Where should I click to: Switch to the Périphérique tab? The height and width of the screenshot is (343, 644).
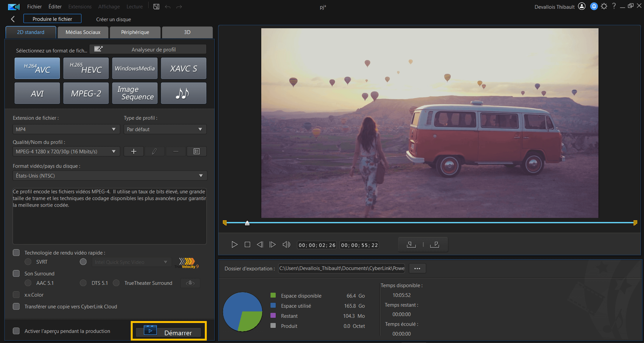coord(135,32)
